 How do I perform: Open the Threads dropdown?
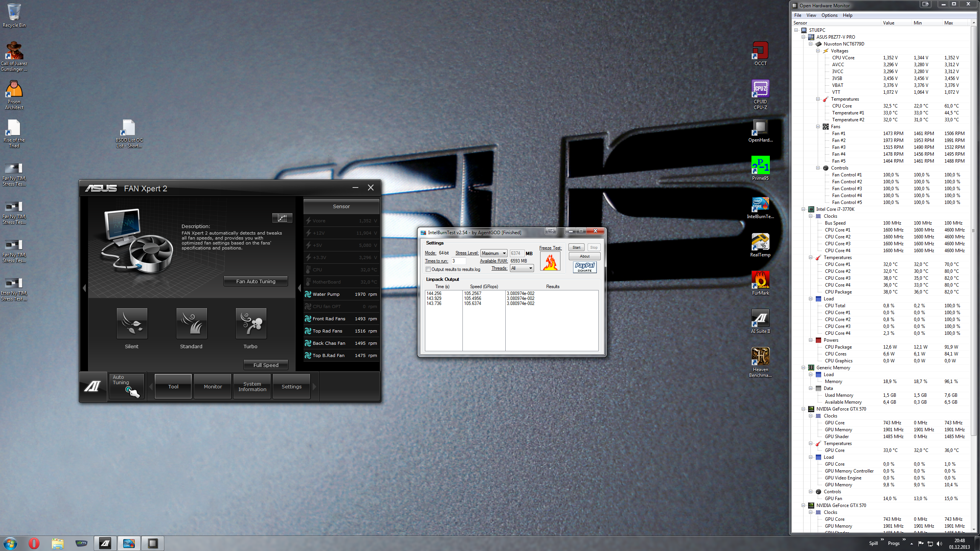click(522, 268)
